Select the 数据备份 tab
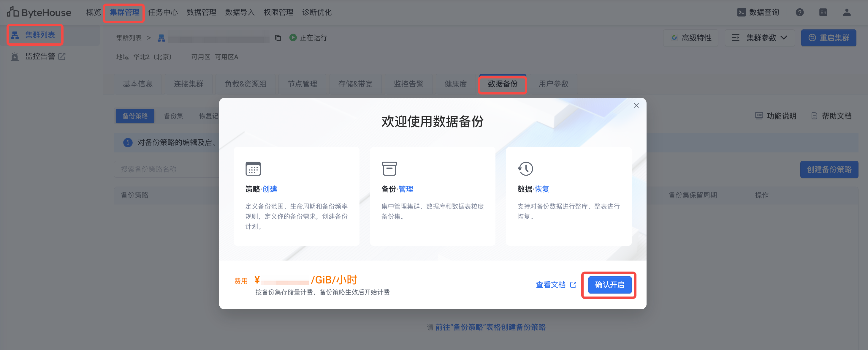Image resolution: width=868 pixels, height=350 pixels. point(502,84)
